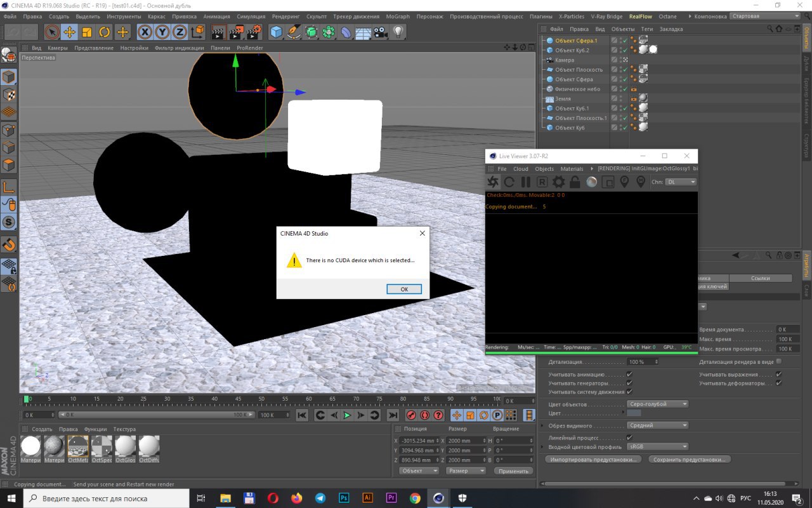Open the Objects menu in Live Viewer
This screenshot has width=812, height=508.
(544, 169)
